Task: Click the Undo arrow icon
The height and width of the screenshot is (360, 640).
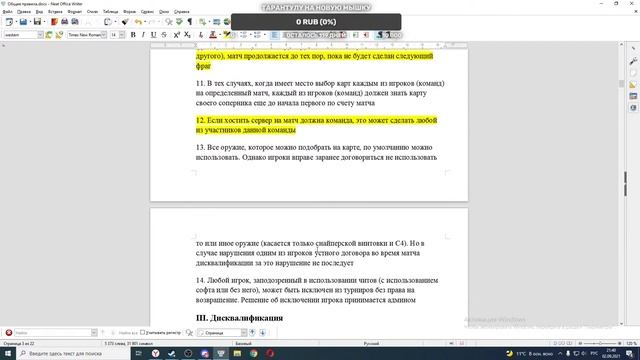Action: [x=139, y=22]
